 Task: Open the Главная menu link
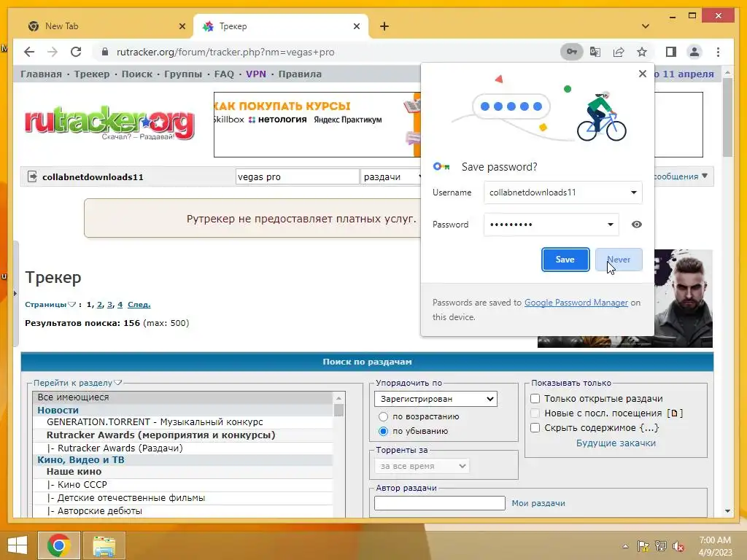point(41,74)
